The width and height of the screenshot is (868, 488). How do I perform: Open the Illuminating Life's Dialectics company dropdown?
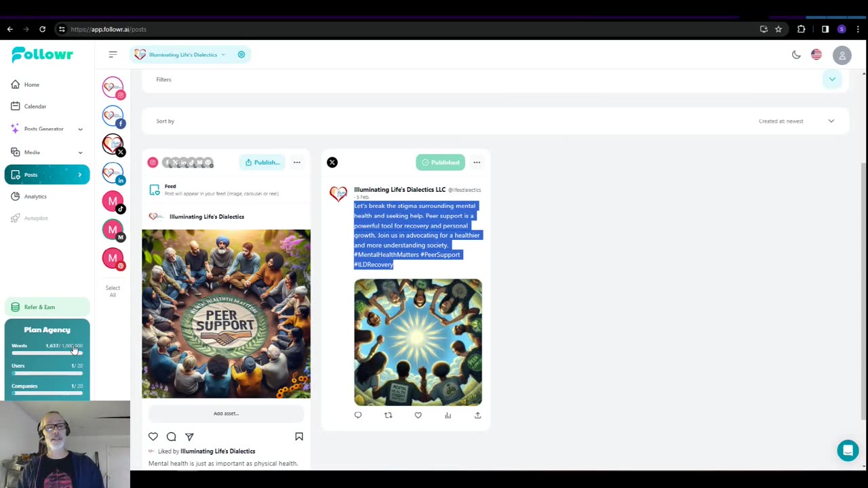tap(180, 54)
